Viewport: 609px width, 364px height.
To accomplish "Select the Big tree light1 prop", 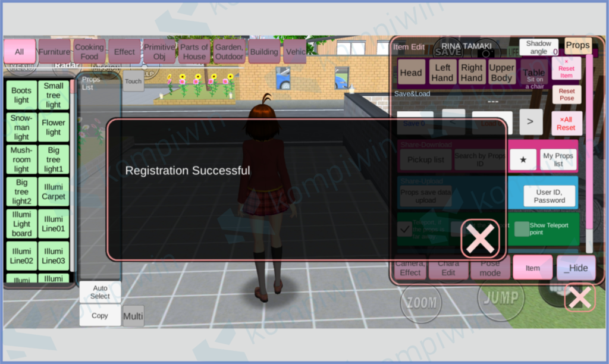I will (x=54, y=159).
